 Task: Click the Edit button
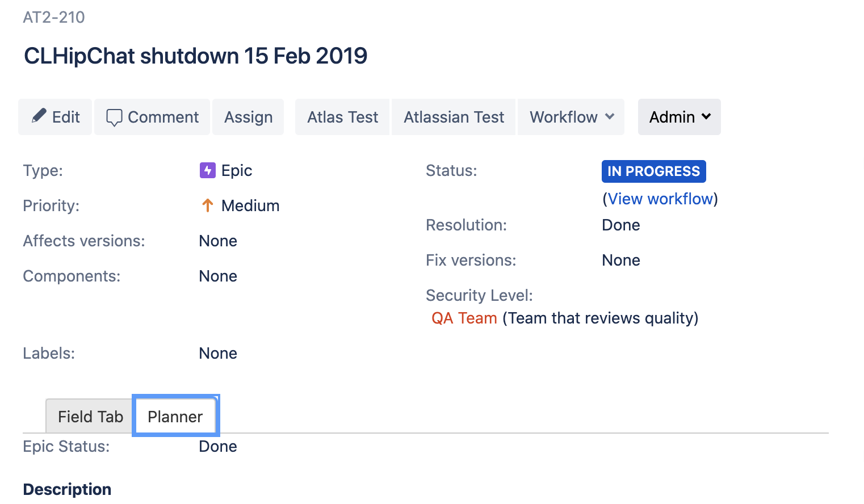pyautogui.click(x=54, y=117)
